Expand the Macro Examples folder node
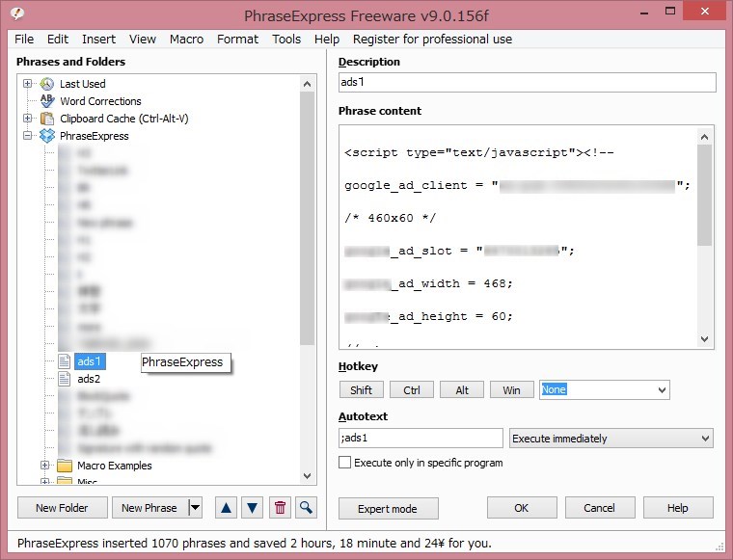Viewport: 733px width, 560px height. tap(45, 466)
